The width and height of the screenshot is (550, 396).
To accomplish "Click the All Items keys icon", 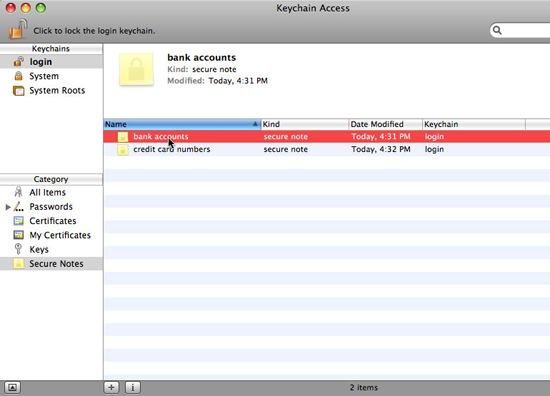I will pos(18,192).
